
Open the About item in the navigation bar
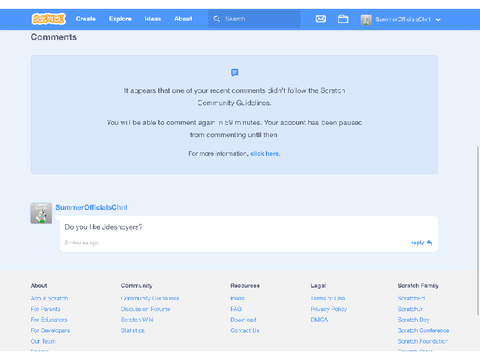[183, 19]
